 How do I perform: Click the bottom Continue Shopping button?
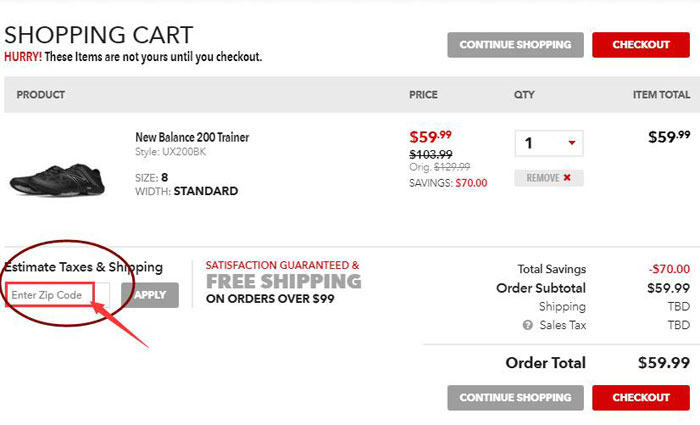pos(515,397)
